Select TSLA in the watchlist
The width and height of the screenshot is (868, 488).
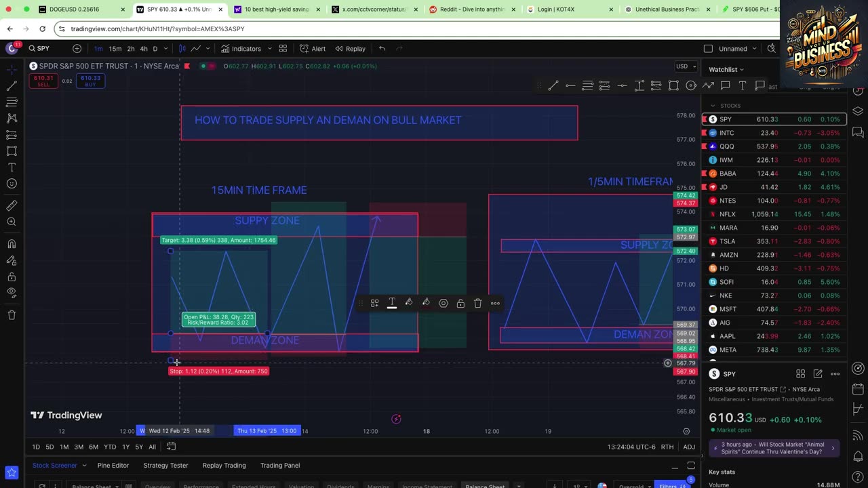point(774,241)
